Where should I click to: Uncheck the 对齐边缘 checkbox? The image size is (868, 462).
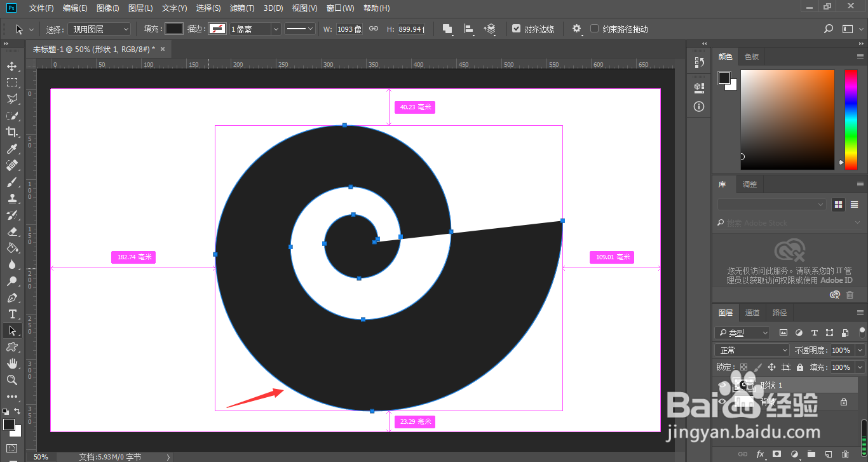(516, 29)
